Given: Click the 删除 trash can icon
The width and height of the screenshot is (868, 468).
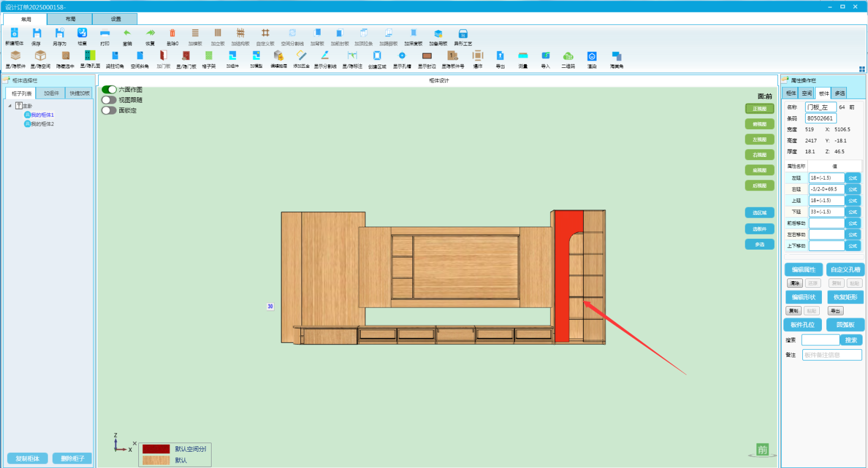Looking at the screenshot, I should coord(173,33).
